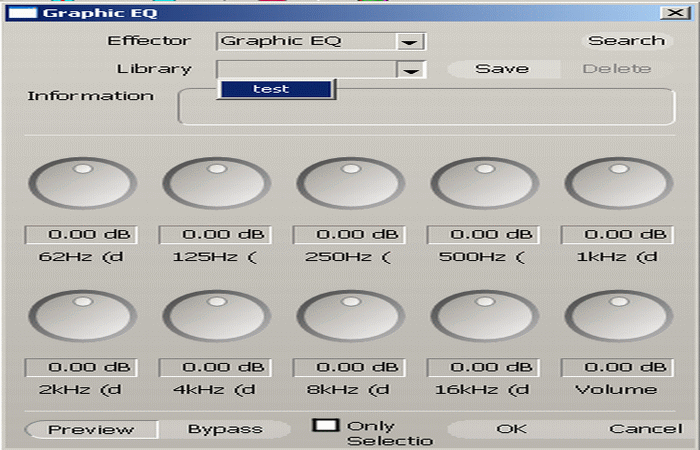Toggle the Preview button
The image size is (700, 450).
[91, 429]
